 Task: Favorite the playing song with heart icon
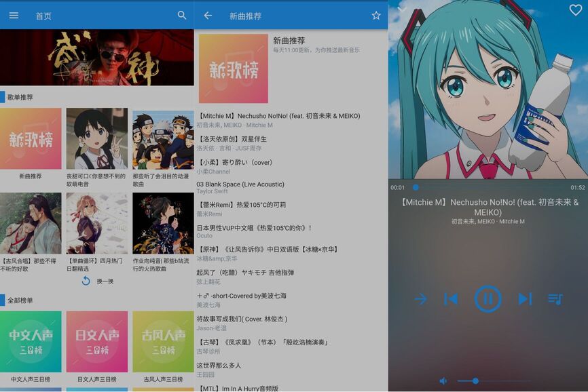[x=576, y=9]
